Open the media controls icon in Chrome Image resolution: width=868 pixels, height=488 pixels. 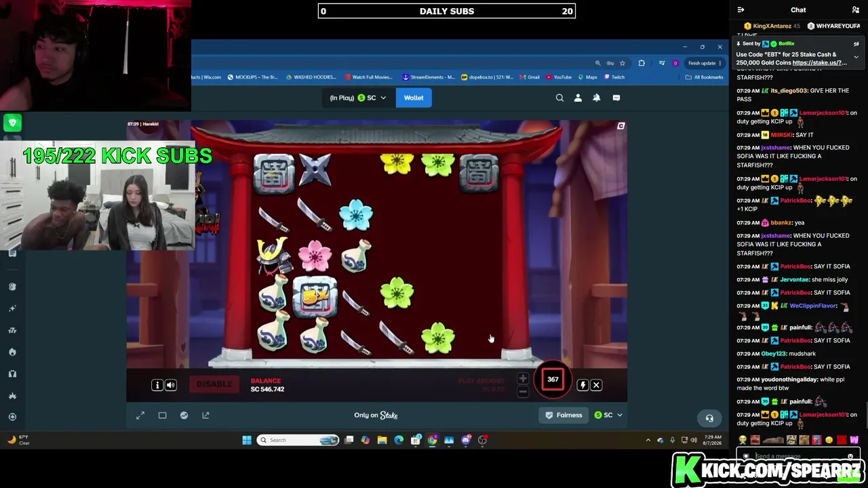pos(662,63)
